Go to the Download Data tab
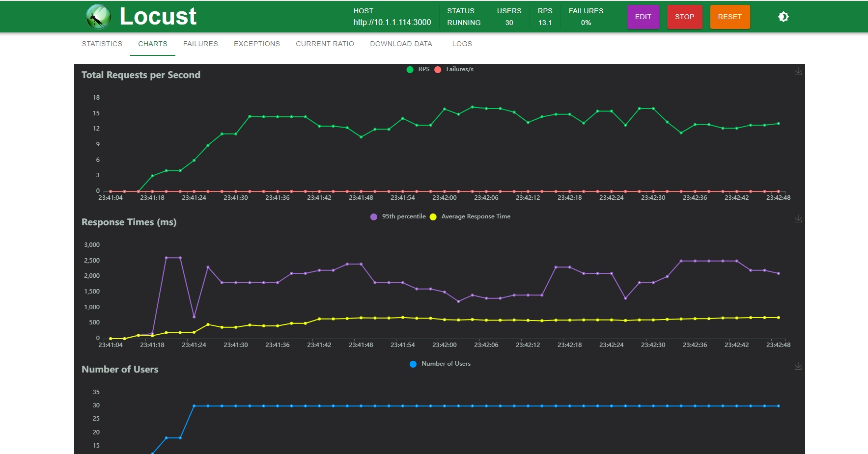 (401, 44)
